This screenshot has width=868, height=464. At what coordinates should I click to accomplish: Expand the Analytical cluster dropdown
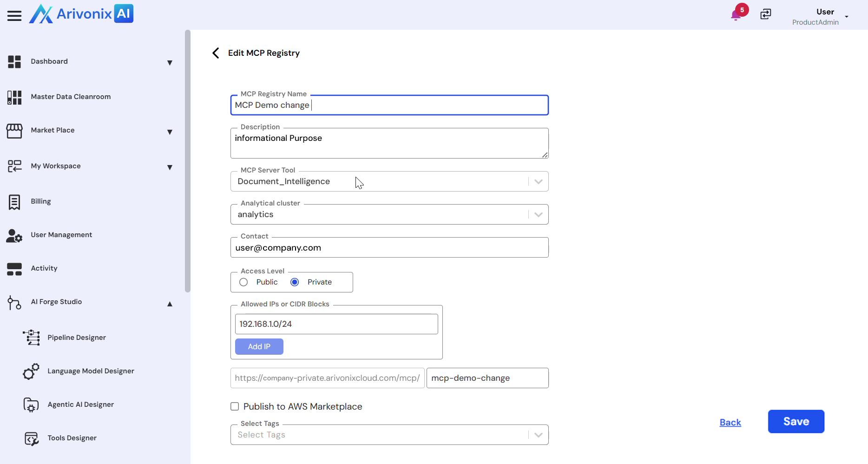(x=538, y=215)
